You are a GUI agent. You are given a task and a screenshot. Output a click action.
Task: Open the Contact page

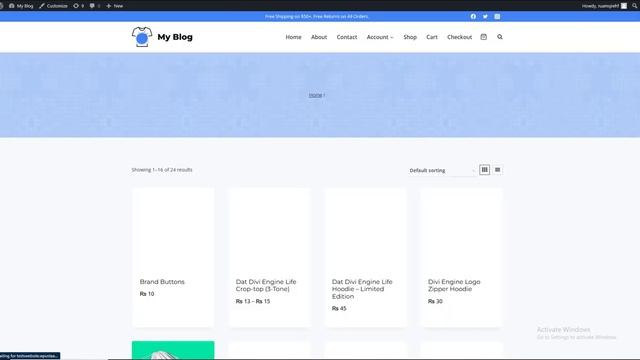pyautogui.click(x=347, y=37)
